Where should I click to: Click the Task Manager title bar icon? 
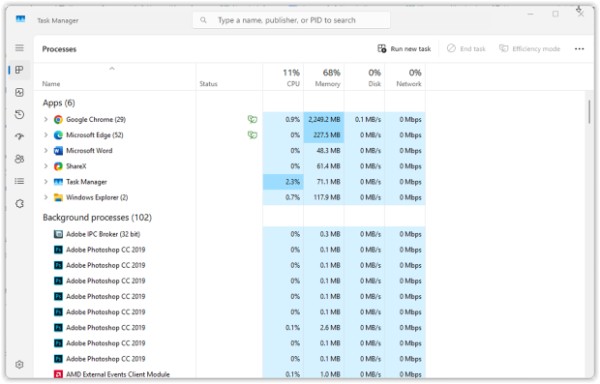[20, 19]
